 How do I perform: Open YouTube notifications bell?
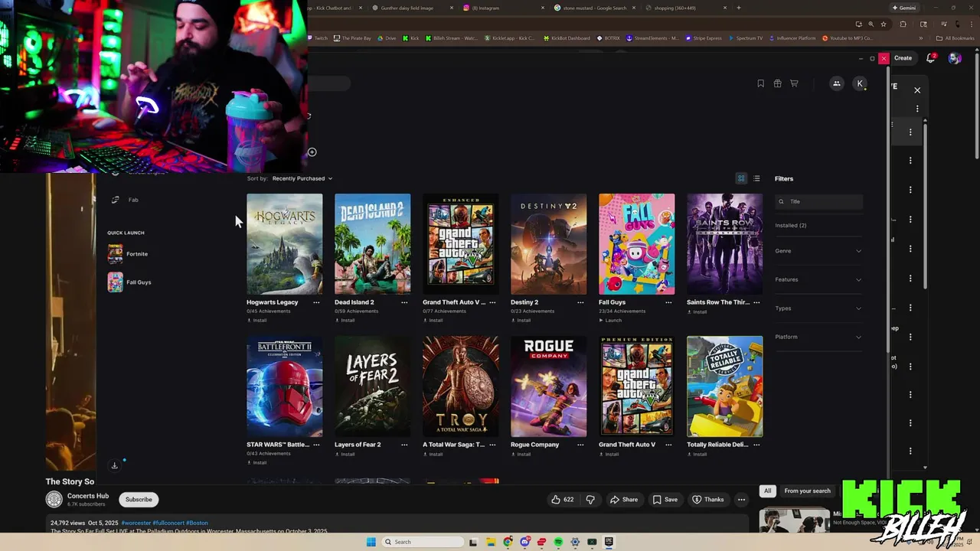[x=931, y=58]
